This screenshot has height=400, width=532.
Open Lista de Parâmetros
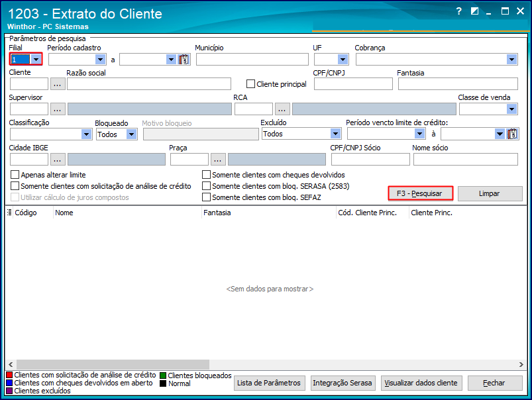[x=269, y=383]
